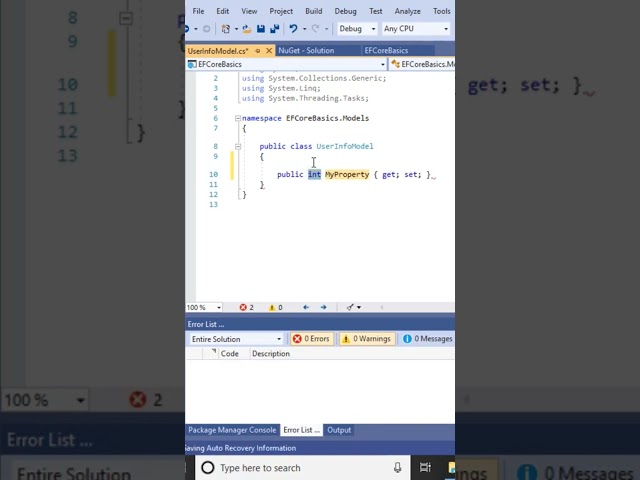Click the highlighted int keyword in code
The height and width of the screenshot is (480, 640).
click(314, 175)
